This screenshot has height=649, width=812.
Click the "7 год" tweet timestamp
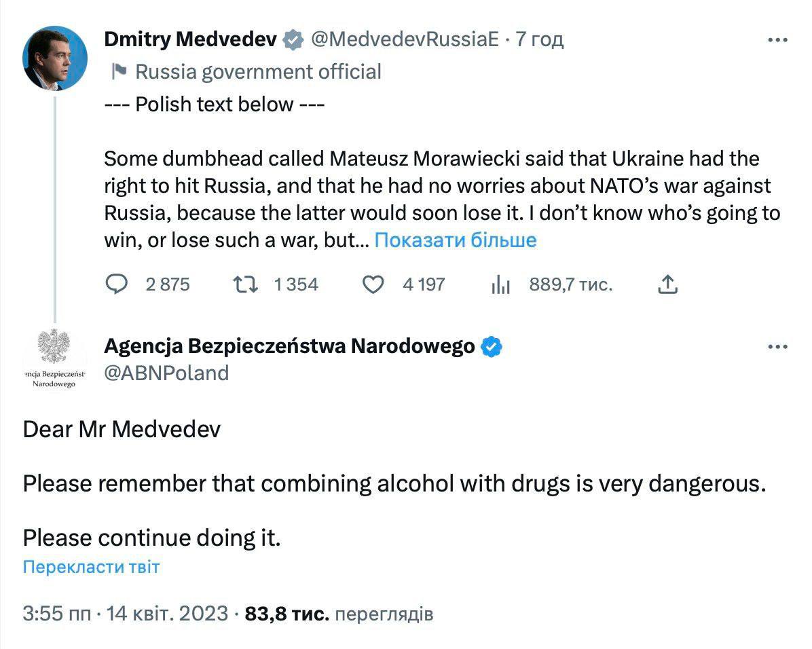pyautogui.click(x=540, y=40)
